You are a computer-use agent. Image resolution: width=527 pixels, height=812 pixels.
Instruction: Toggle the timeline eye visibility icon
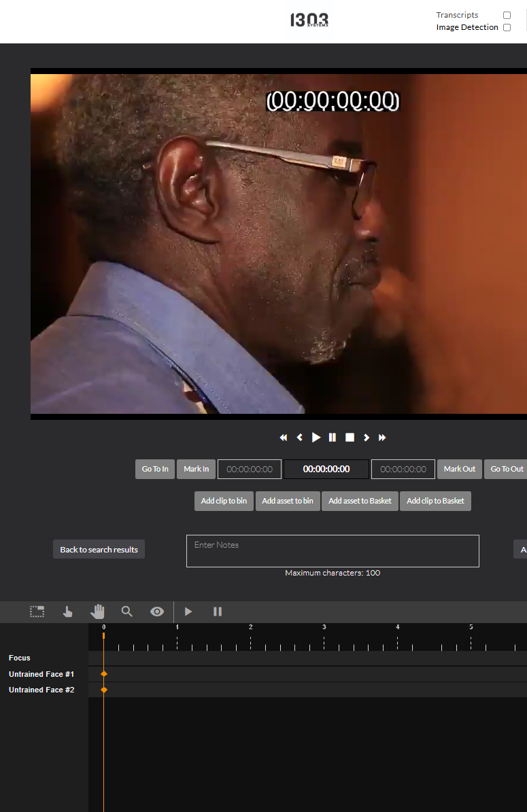(157, 612)
